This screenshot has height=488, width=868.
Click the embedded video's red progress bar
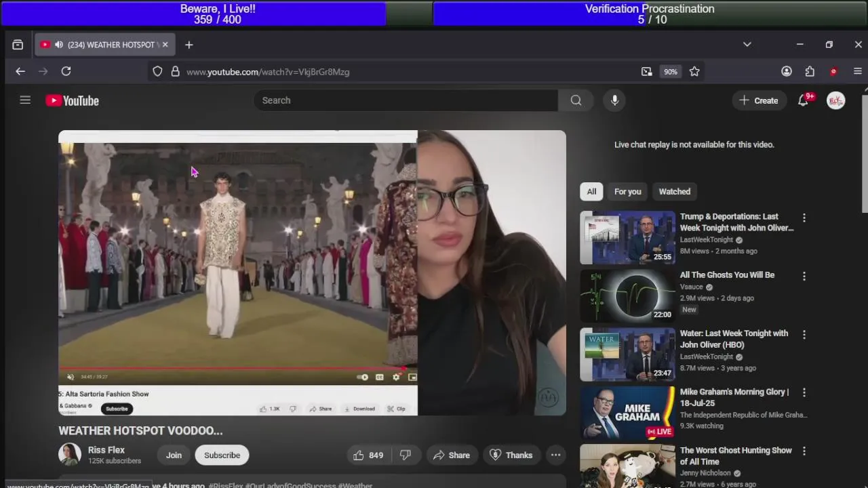232,369
